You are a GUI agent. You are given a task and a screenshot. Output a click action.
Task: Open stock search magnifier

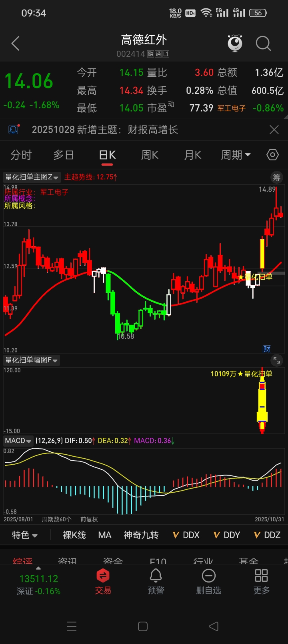[263, 43]
